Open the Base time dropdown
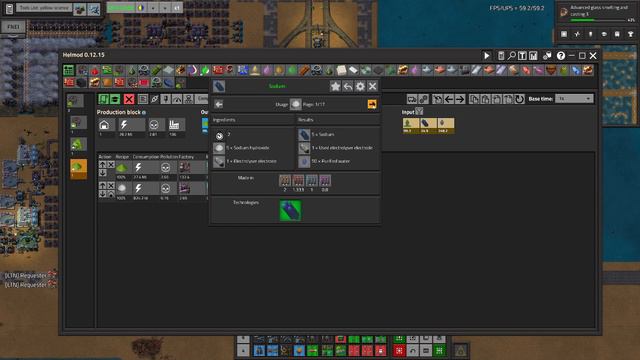Image resolution: width=640 pixels, height=360 pixels. [x=574, y=99]
